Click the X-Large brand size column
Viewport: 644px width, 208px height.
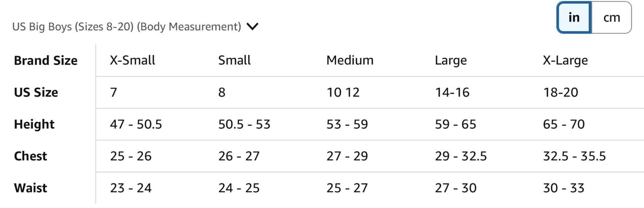(x=565, y=61)
